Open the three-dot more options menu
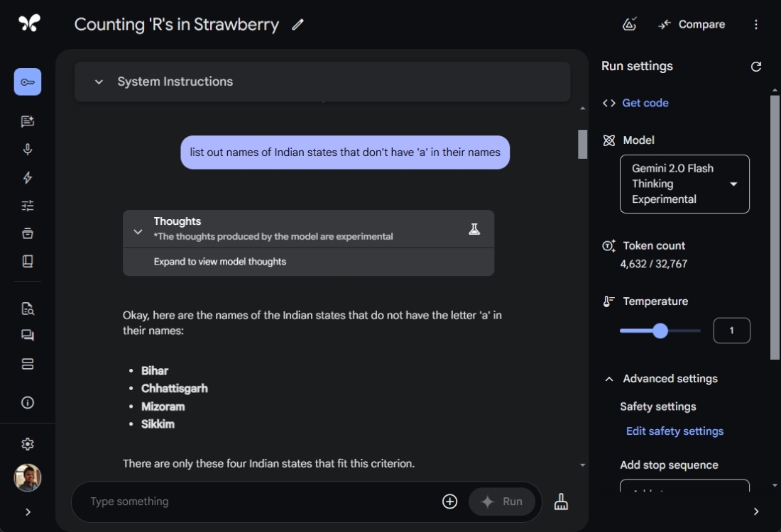Image resolution: width=781 pixels, height=532 pixels. [756, 25]
